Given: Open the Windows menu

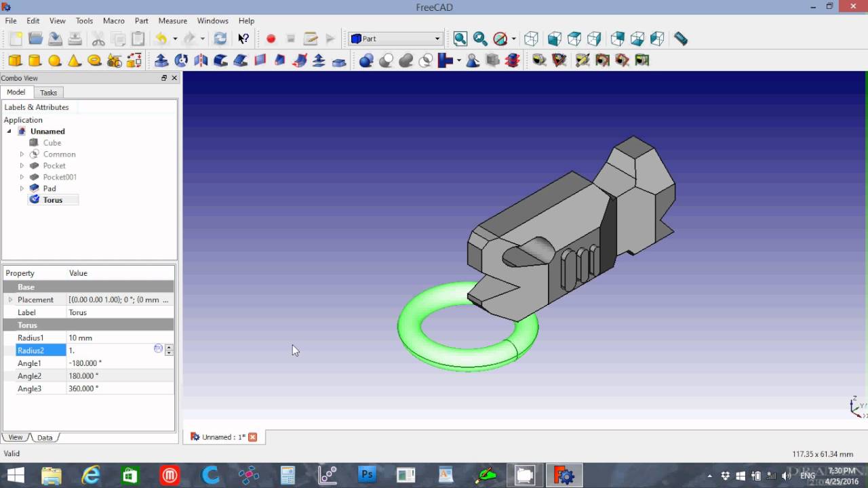Looking at the screenshot, I should pos(212,21).
